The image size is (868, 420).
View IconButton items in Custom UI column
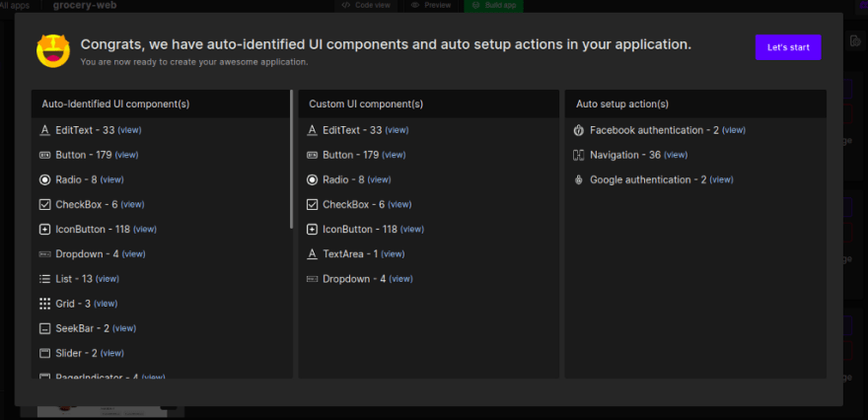coord(412,229)
